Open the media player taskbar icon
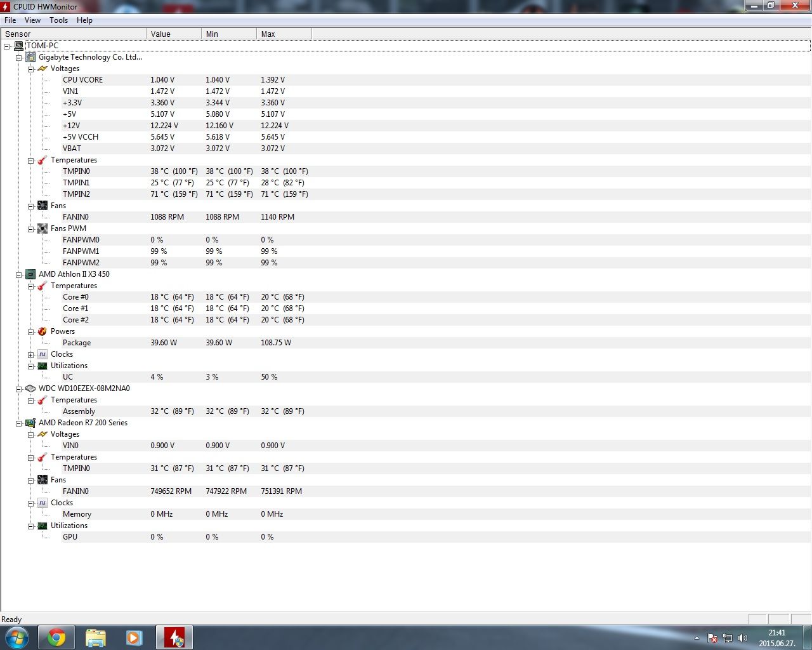The height and width of the screenshot is (650, 812). 134,637
